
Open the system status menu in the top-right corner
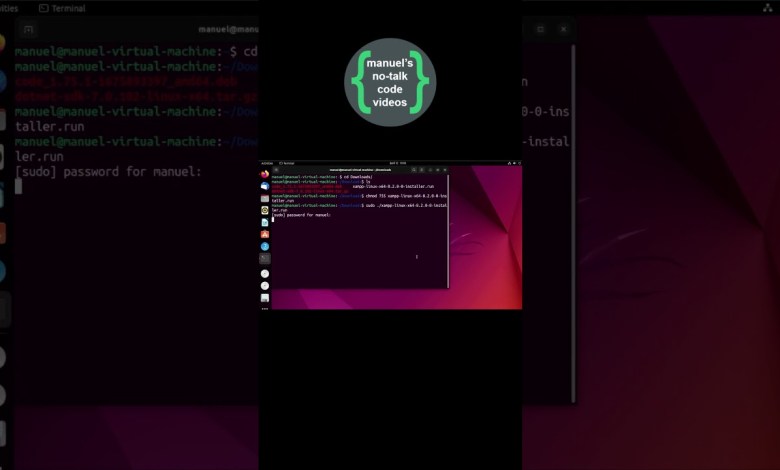[x=767, y=8]
